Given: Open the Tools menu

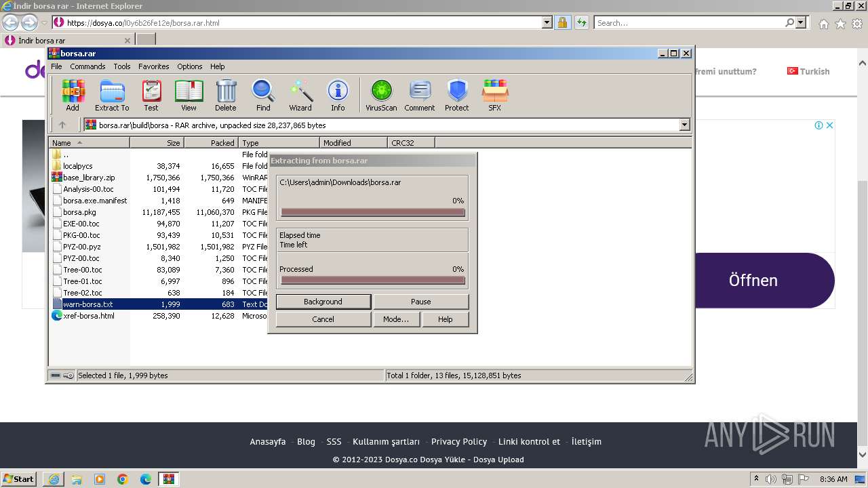Looking at the screenshot, I should coord(122,66).
